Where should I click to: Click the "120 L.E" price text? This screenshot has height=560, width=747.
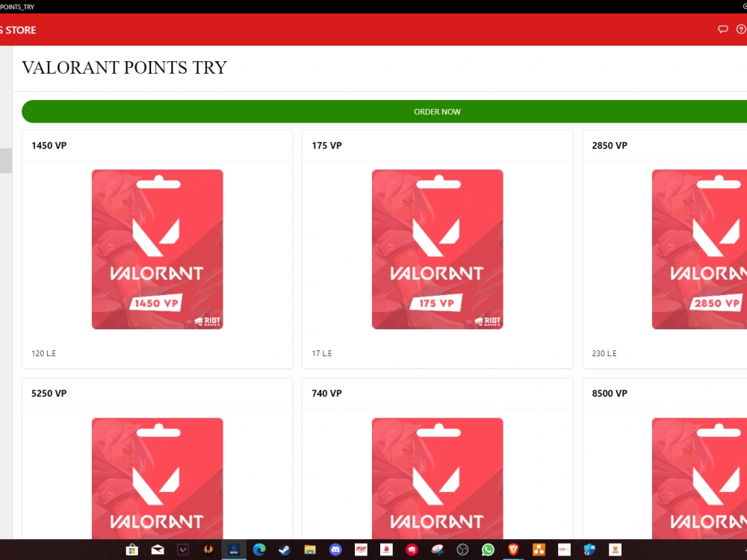click(44, 353)
